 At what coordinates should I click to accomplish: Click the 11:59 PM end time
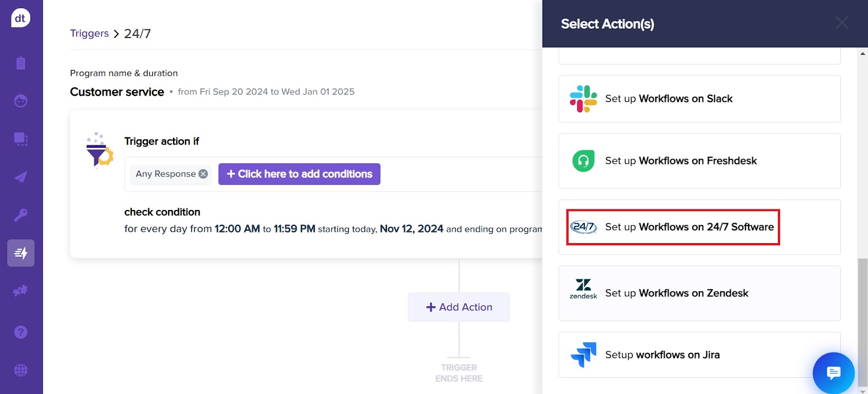295,229
